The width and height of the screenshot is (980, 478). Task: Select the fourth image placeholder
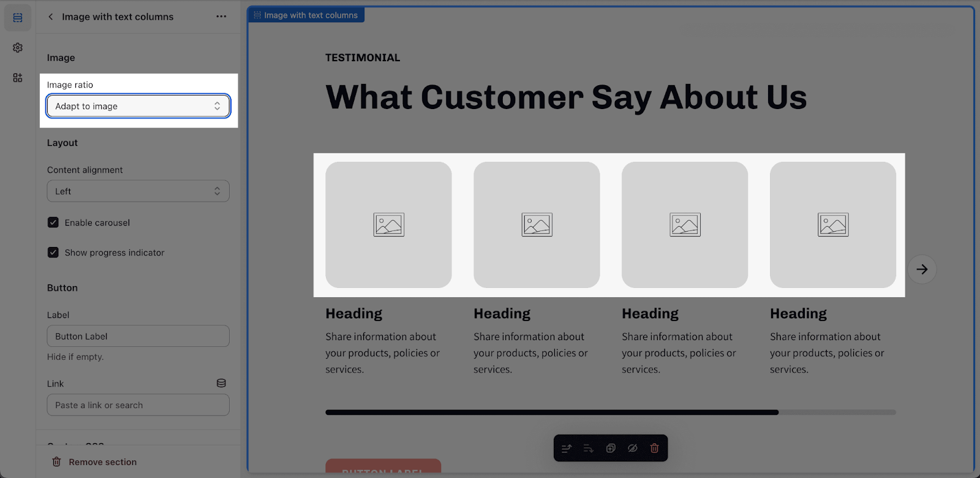tap(833, 225)
